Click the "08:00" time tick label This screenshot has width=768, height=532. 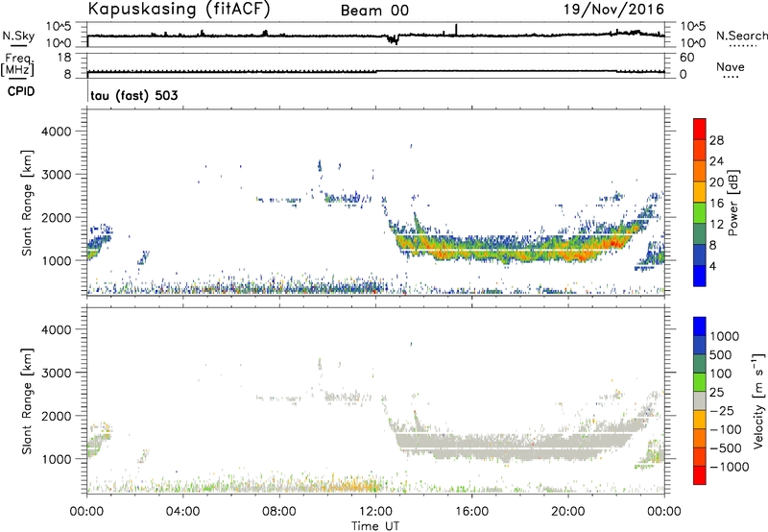point(279,512)
